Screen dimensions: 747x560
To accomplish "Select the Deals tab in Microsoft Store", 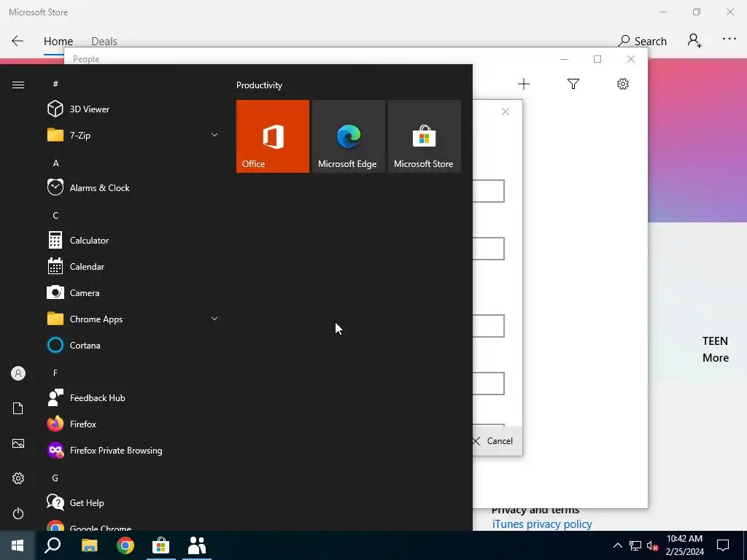I will click(x=104, y=42).
